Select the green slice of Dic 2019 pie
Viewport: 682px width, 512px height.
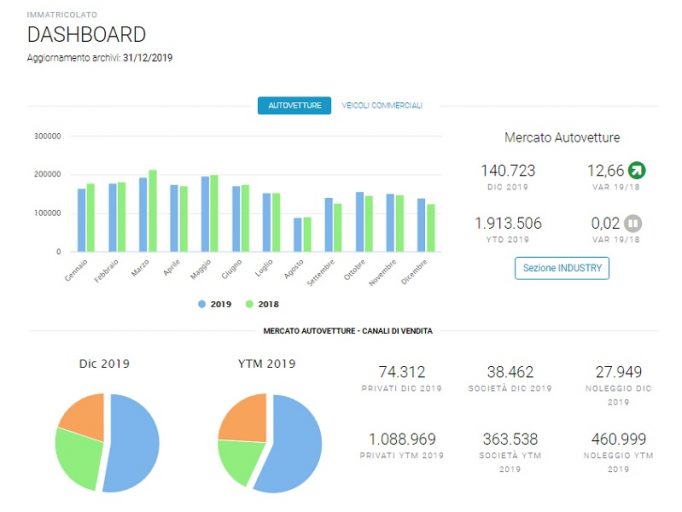(x=78, y=457)
